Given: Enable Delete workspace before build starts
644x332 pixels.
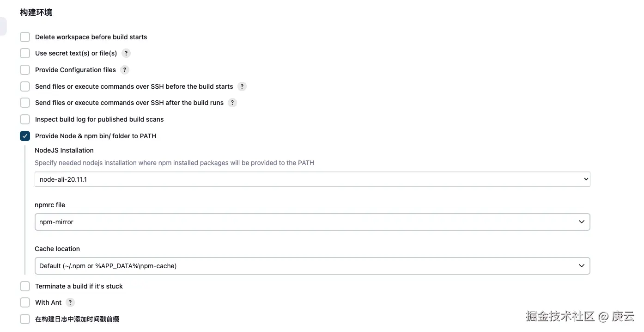Looking at the screenshot, I should (25, 37).
